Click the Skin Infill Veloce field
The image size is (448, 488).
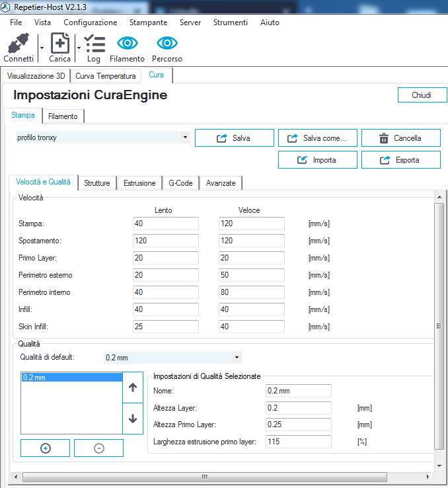pyautogui.click(x=252, y=327)
